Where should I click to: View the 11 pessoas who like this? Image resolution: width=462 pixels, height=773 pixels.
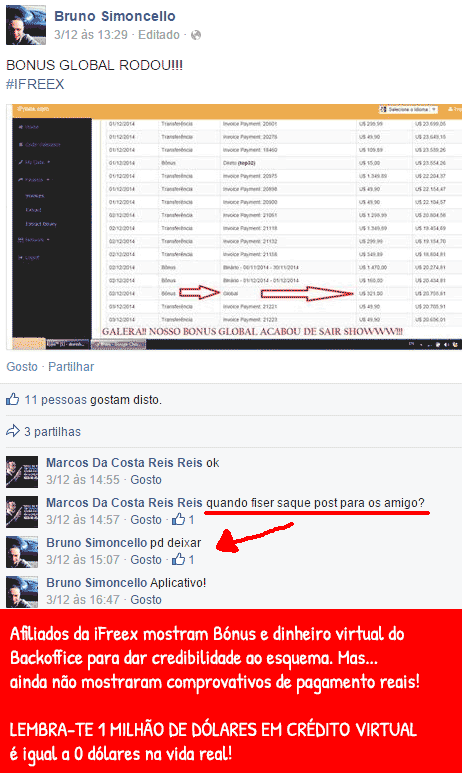pyautogui.click(x=56, y=400)
